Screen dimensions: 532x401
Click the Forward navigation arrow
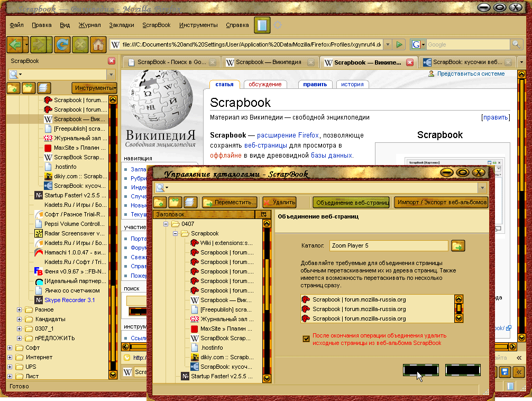[38, 44]
